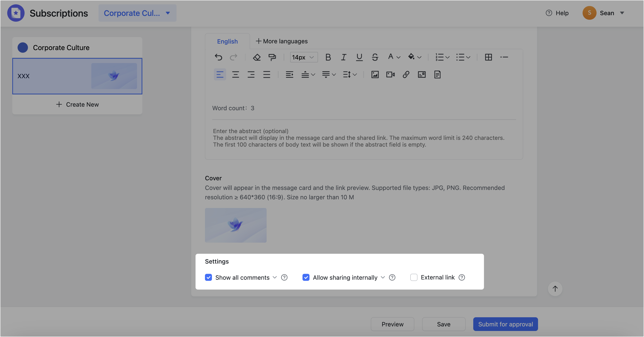Insert an image into the body
The image size is (644, 337).
pyautogui.click(x=375, y=74)
